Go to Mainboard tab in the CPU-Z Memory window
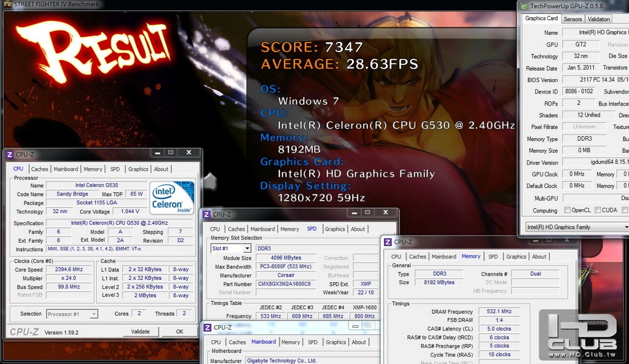The width and height of the screenshot is (629, 364). [x=444, y=257]
